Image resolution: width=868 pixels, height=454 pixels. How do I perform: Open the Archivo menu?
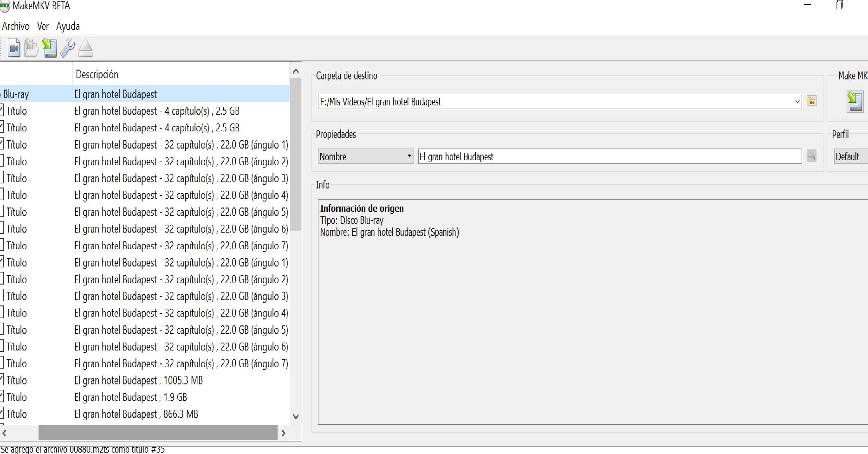click(x=16, y=26)
